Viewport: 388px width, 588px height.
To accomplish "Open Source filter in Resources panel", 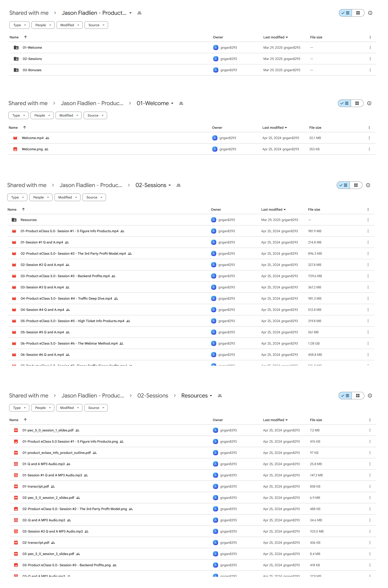I will coord(96,408).
